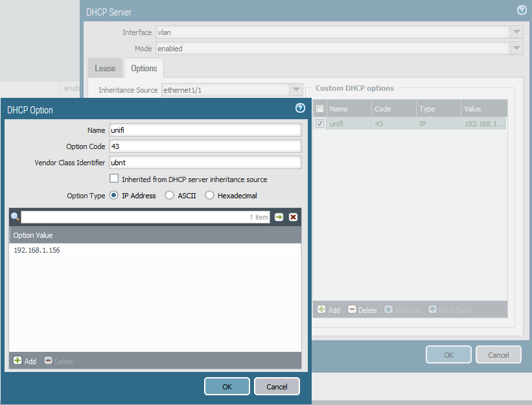The image size is (532, 405).
Task: Select ASCII option type
Action: (x=170, y=195)
